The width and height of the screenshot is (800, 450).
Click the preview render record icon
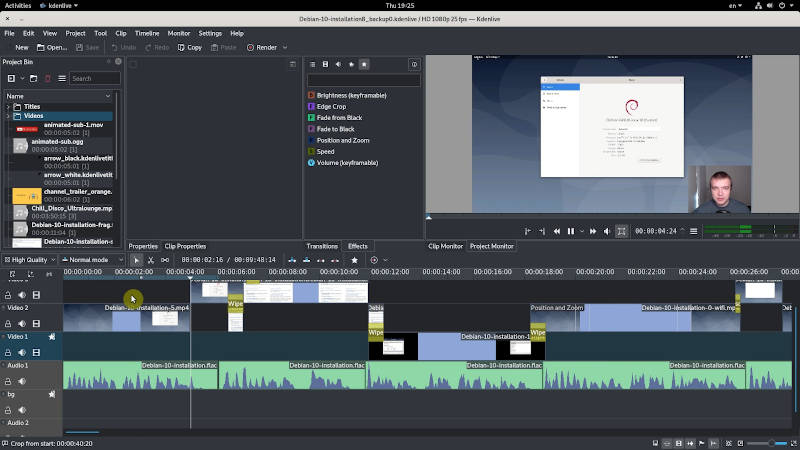coord(374,260)
